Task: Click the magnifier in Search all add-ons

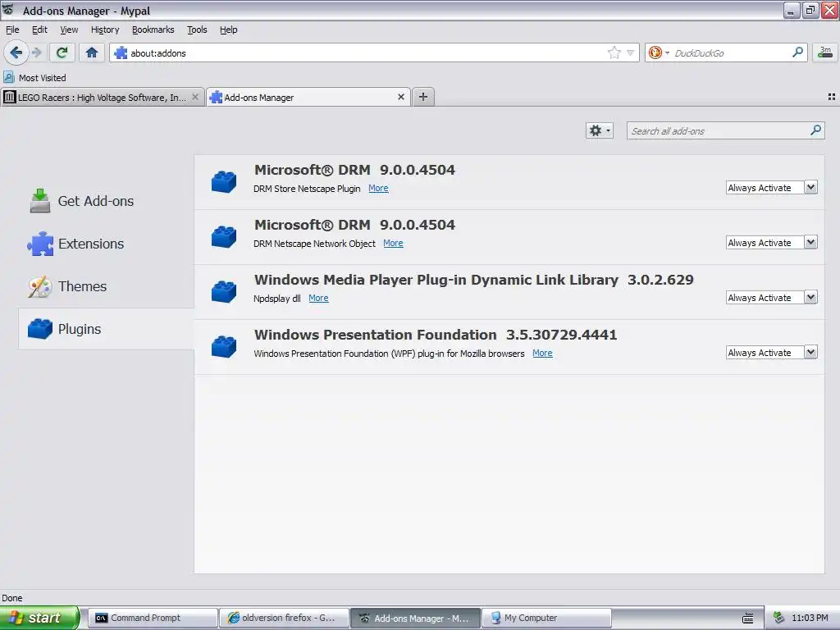Action: 815,130
